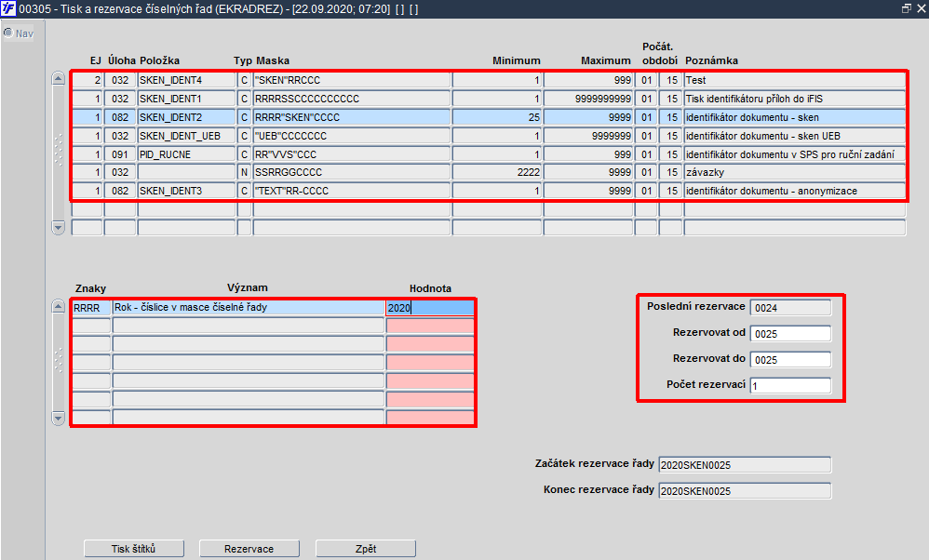Viewport: 929px width, 560px height.
Task: Click Úloha cell 091
Action: click(120, 153)
